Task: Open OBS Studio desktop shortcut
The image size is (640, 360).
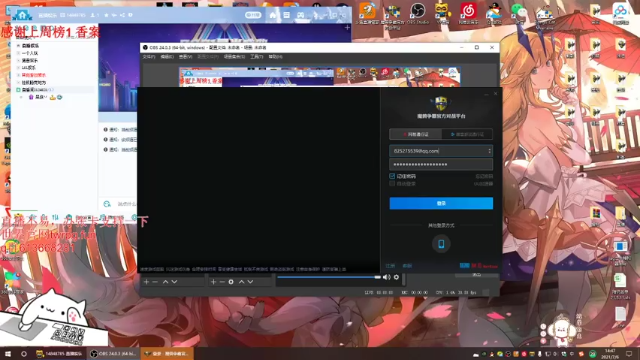Action: [418, 13]
